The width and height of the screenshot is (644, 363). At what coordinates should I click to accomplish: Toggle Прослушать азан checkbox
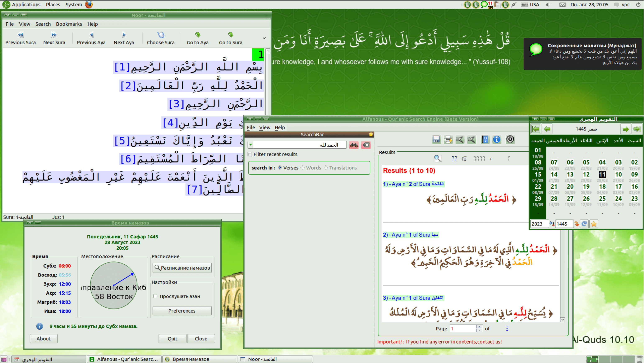point(155,296)
